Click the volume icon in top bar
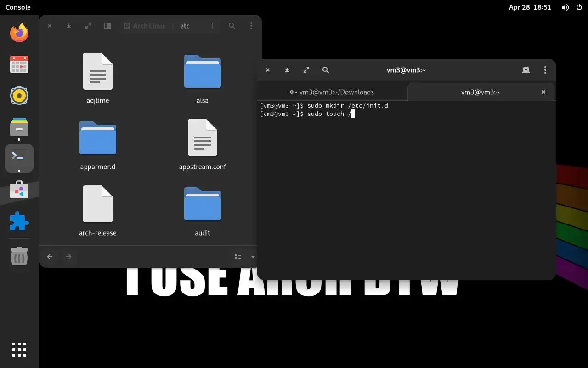The image size is (588, 368). click(565, 7)
